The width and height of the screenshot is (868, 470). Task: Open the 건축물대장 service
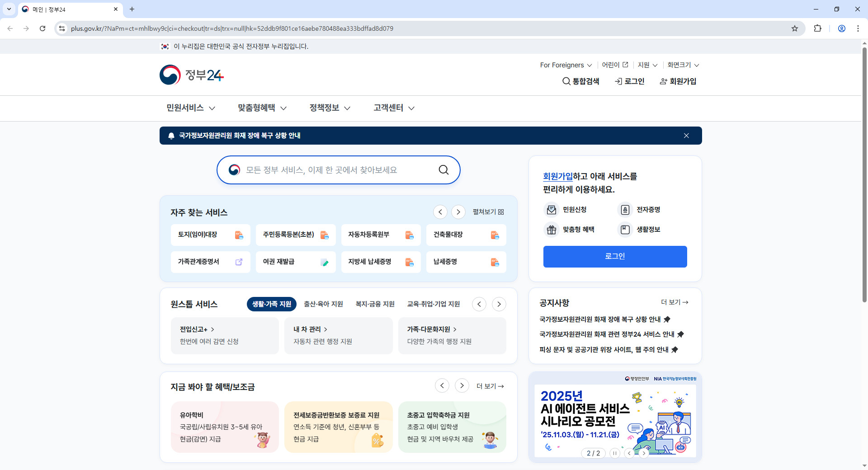[x=466, y=235]
